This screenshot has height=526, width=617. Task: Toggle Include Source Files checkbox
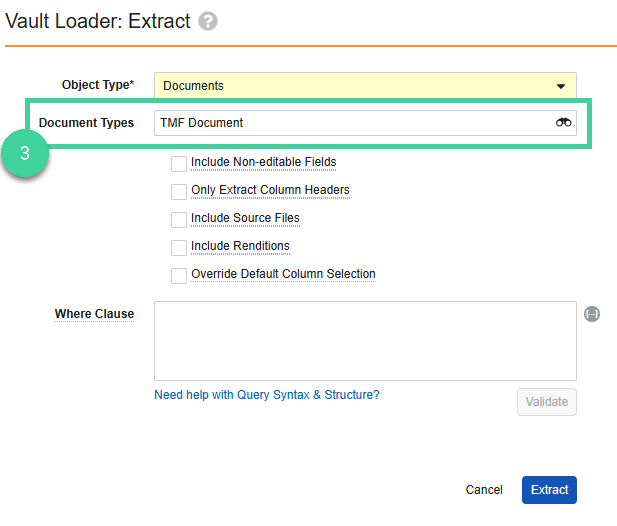(179, 220)
